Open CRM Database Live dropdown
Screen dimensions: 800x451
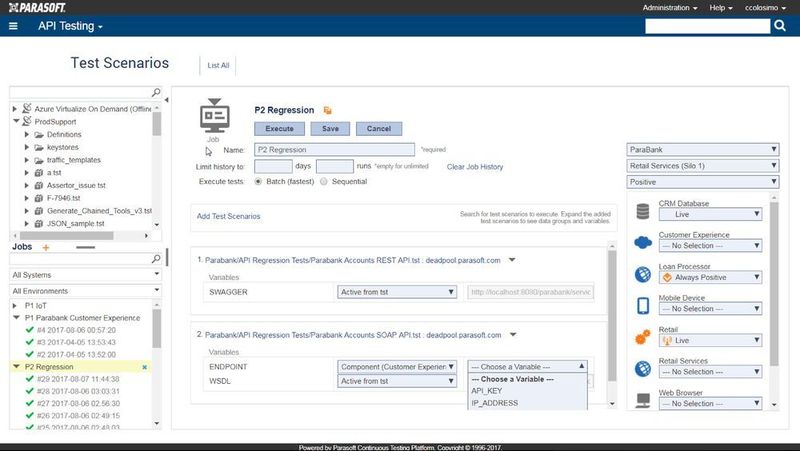pos(710,214)
